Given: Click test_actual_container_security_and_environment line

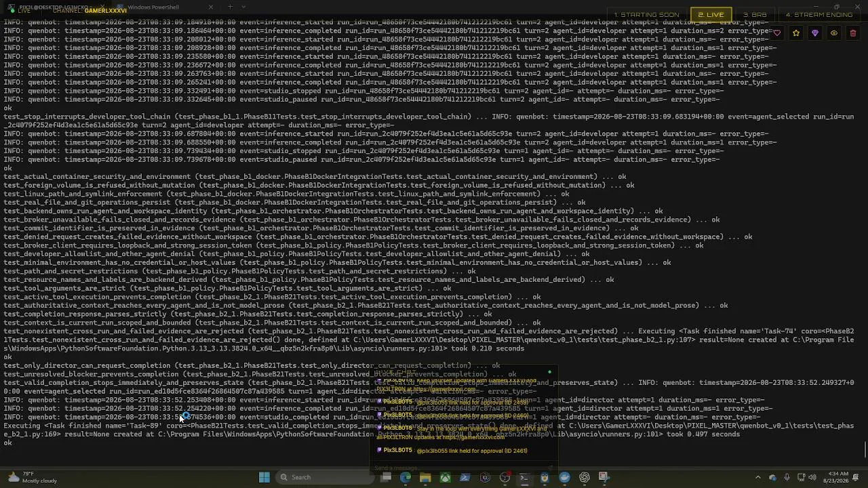Looking at the screenshot, I should (315, 177).
